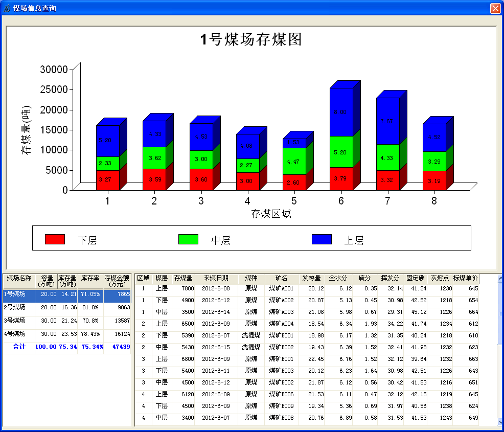Click the 矿名 column header
The width and height of the screenshot is (504, 432).
[x=281, y=279]
